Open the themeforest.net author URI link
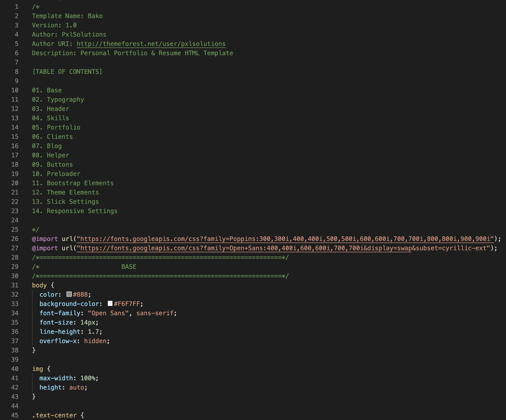This screenshot has height=420, width=506. tap(151, 44)
